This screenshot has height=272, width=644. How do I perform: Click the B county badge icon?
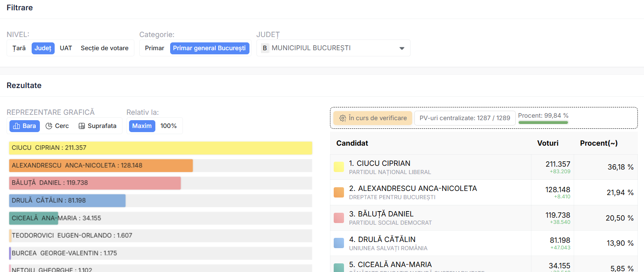tap(265, 48)
